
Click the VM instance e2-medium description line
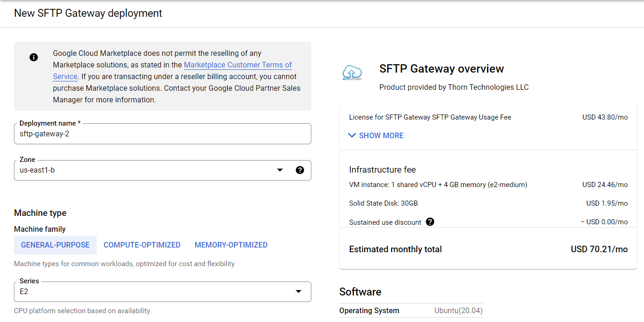coord(438,185)
